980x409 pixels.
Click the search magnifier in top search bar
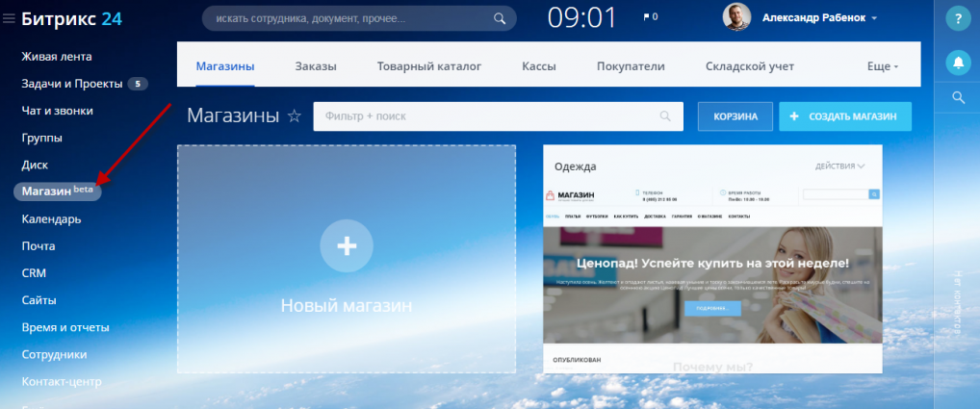[x=500, y=18]
